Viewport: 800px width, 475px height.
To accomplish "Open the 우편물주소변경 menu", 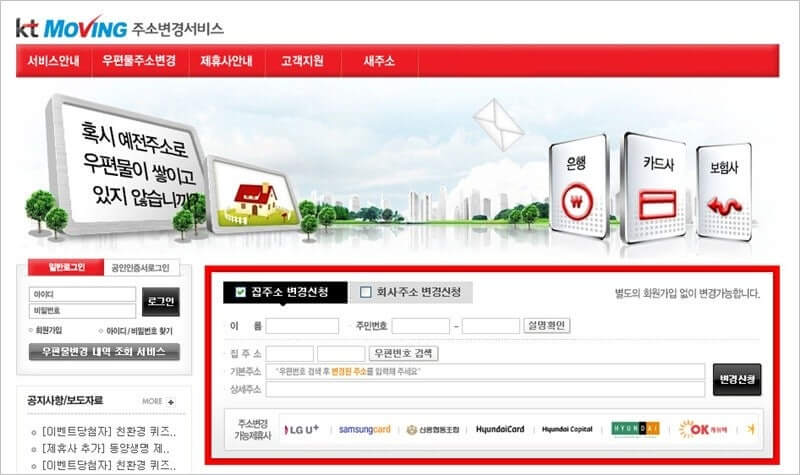I will click(x=139, y=61).
